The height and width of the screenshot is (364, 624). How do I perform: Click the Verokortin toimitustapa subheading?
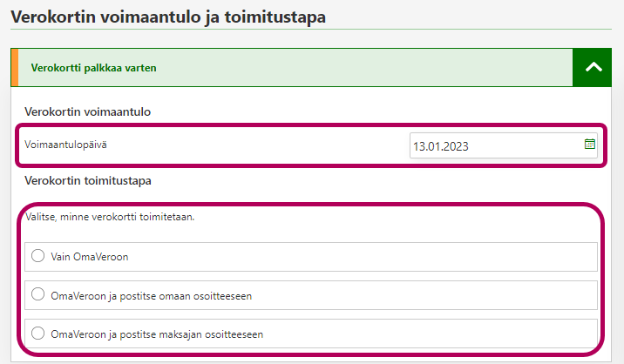[88, 181]
